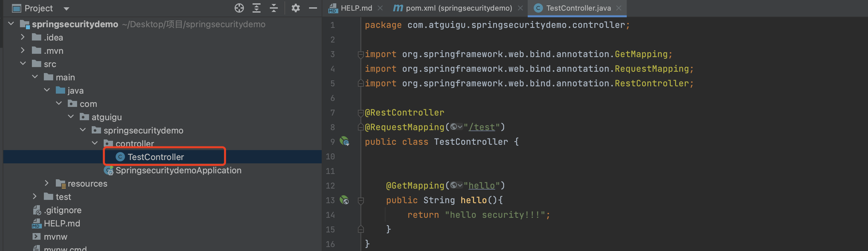Click the globe URL icon in RequestMapping

coord(454,127)
